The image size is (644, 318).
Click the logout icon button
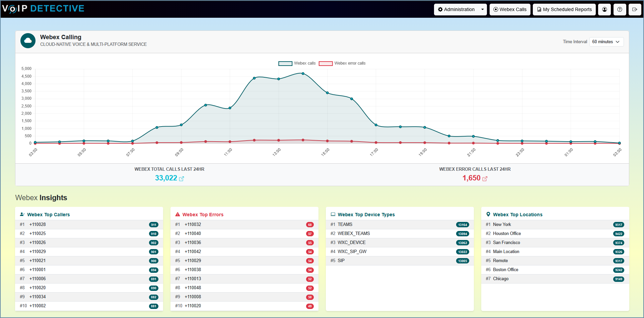[635, 9]
